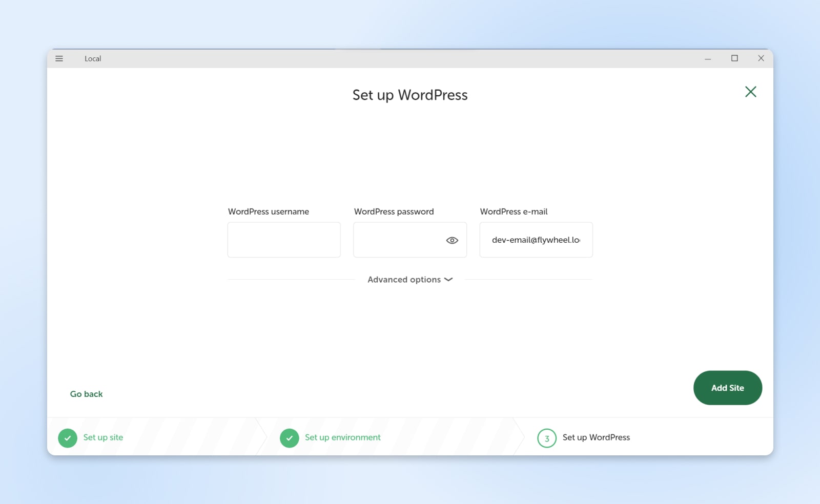The width and height of the screenshot is (820, 504).
Task: Go to the Set up environment step label
Action: pos(342,437)
